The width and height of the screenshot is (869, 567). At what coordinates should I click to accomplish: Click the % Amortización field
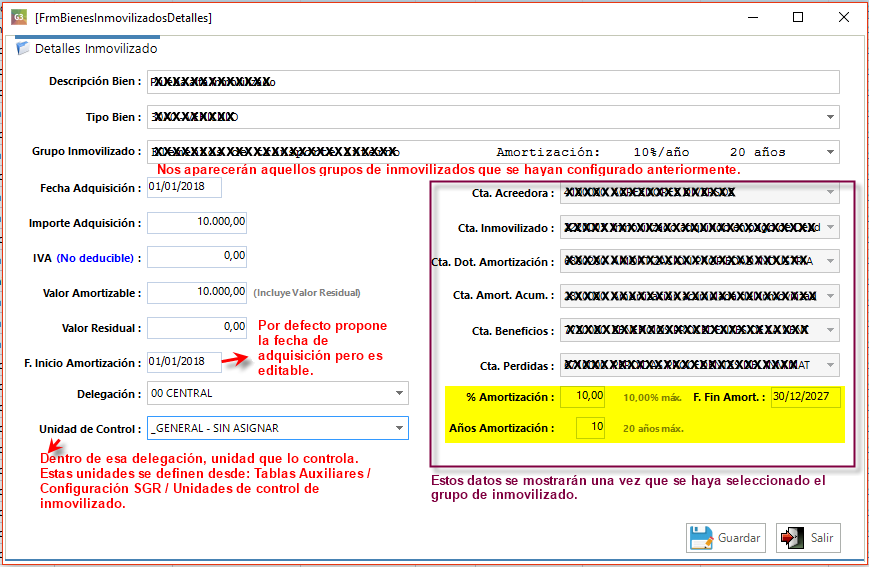coord(583,396)
